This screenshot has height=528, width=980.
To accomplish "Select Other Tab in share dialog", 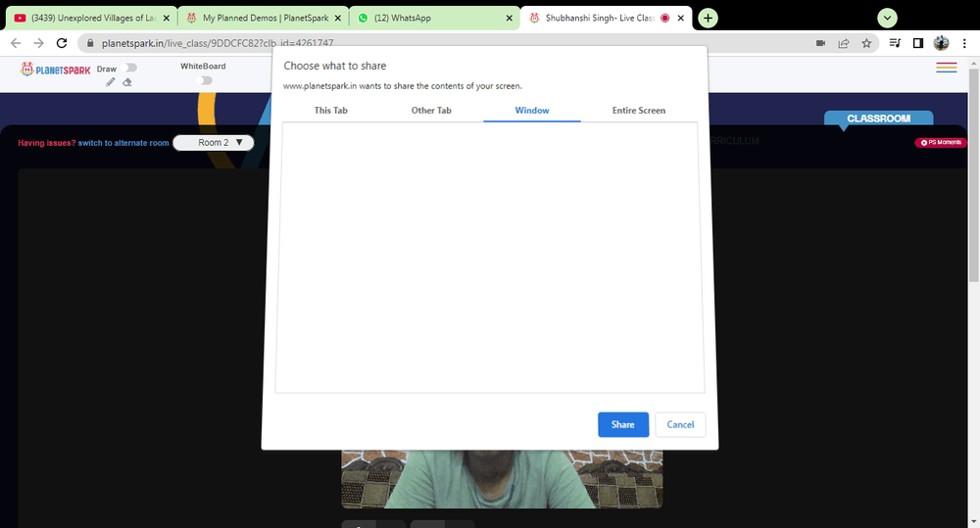I will pyautogui.click(x=431, y=110).
